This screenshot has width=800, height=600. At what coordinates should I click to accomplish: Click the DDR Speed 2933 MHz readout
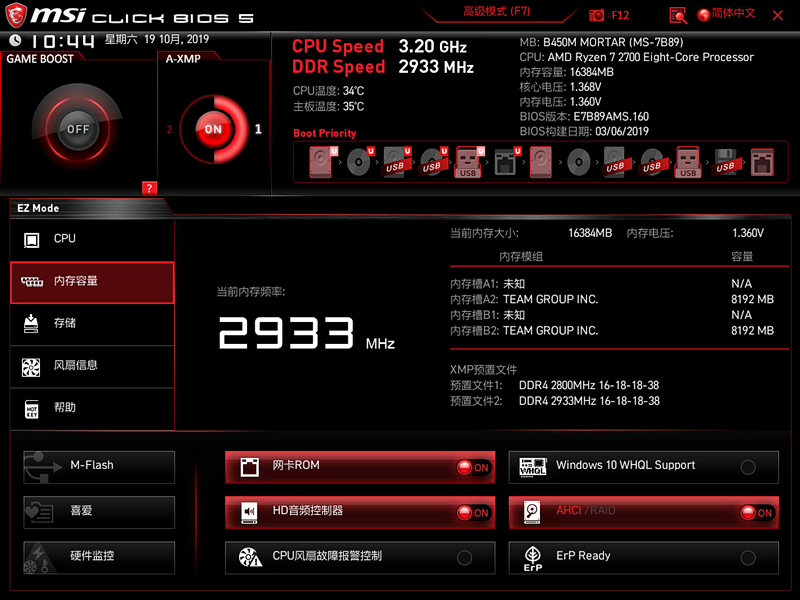383,67
